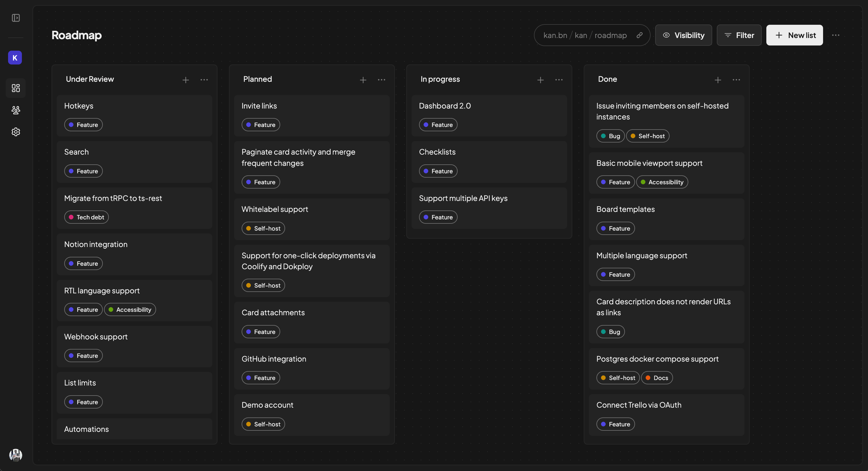Open the boards grid icon
Viewport: 868px width, 471px height.
16,88
